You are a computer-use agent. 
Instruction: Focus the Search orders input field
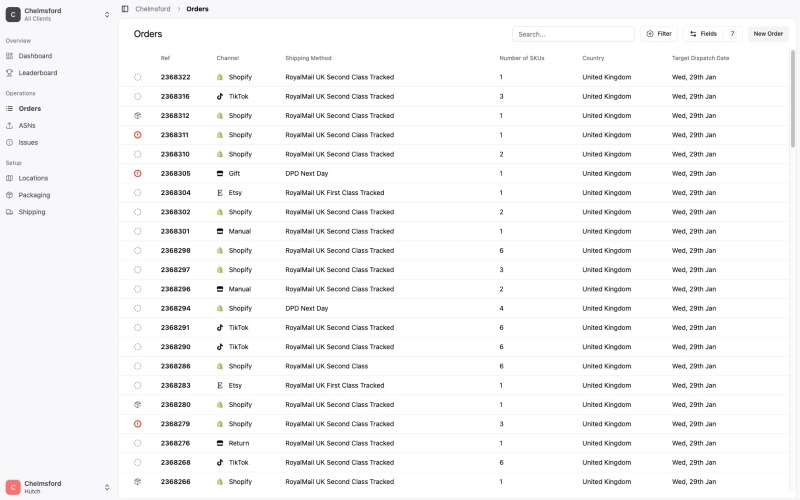tap(573, 34)
